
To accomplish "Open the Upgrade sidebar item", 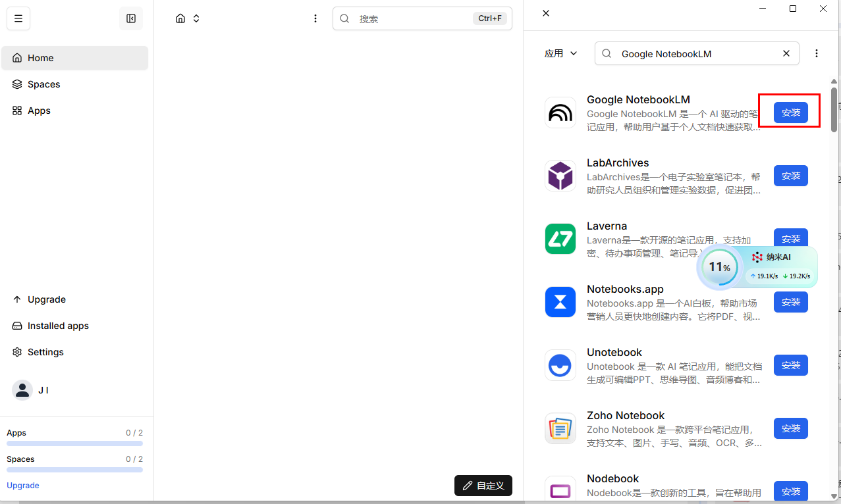I will (74, 299).
